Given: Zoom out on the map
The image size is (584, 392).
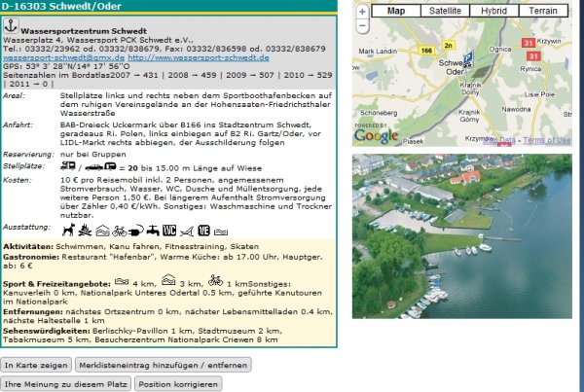Looking at the screenshot, I should (362, 25).
